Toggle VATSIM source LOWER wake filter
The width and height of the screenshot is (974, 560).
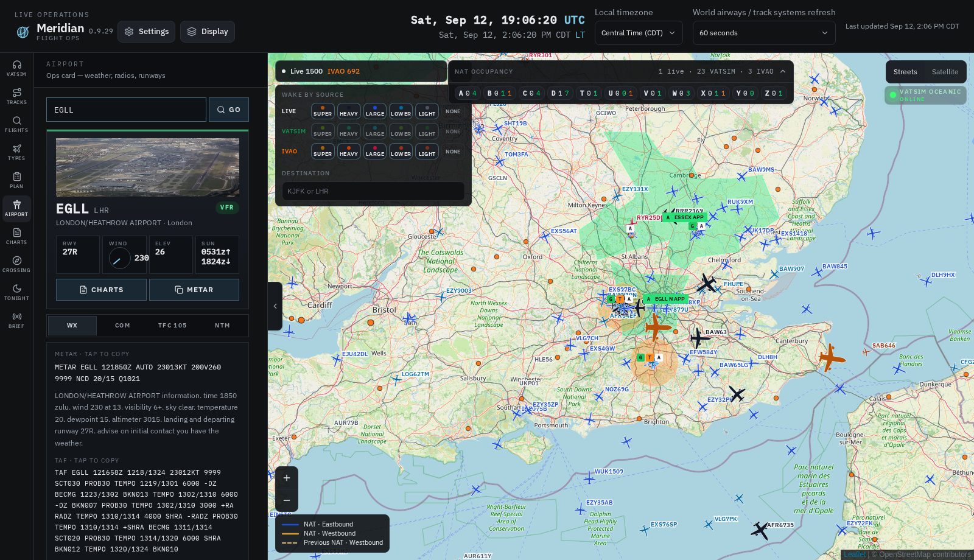pyautogui.click(x=401, y=131)
